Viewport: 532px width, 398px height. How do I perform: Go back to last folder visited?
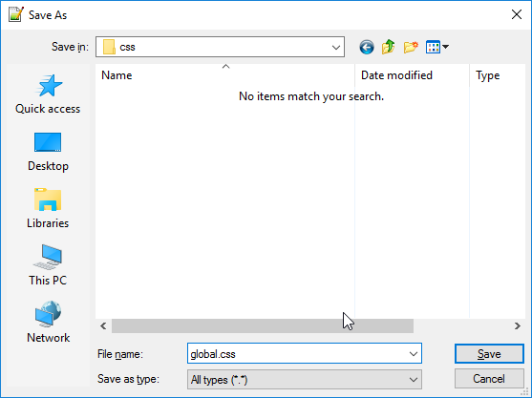(x=367, y=47)
